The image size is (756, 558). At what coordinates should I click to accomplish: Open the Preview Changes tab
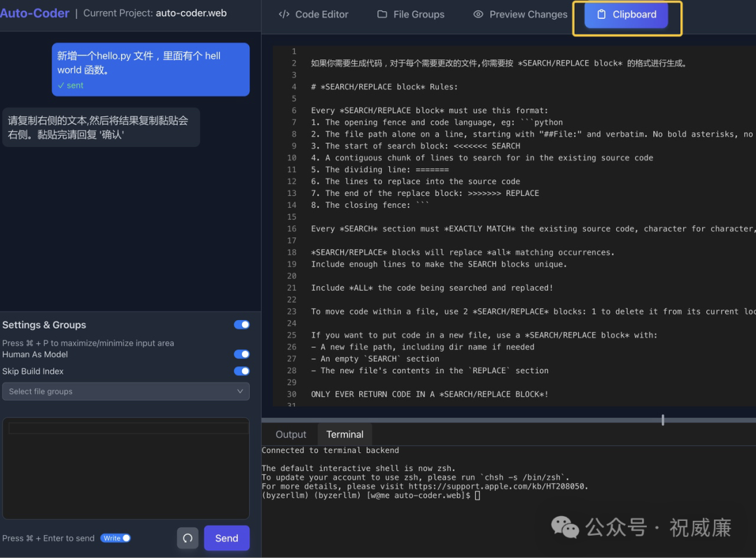click(x=519, y=15)
